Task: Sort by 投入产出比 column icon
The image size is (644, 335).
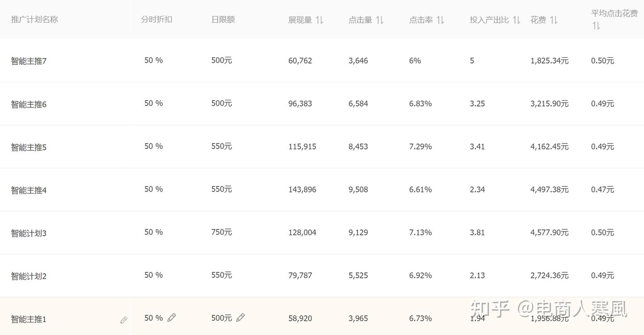Action: pyautogui.click(x=517, y=20)
